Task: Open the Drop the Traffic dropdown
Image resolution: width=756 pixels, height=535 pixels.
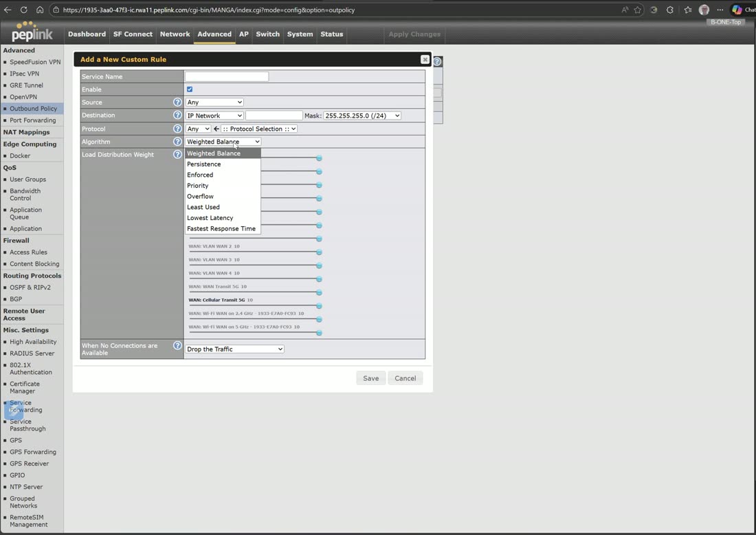Action: [234, 349]
